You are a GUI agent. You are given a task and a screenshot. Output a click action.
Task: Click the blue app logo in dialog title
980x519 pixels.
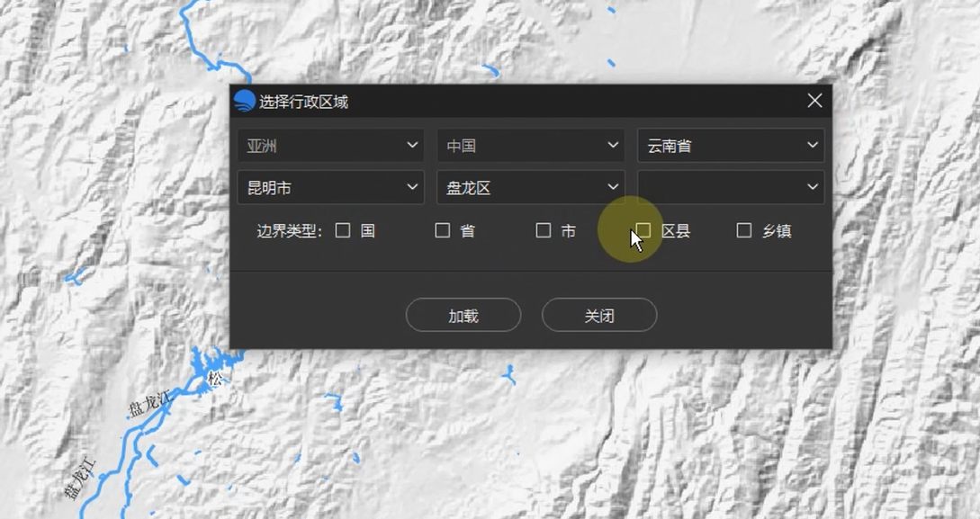[x=245, y=101]
